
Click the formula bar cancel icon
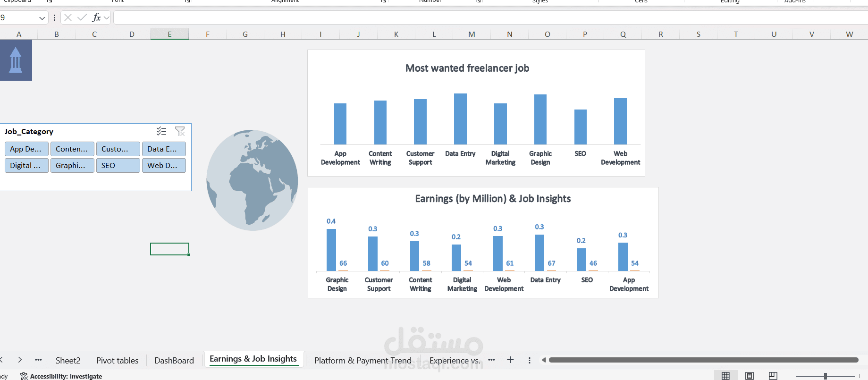point(68,17)
